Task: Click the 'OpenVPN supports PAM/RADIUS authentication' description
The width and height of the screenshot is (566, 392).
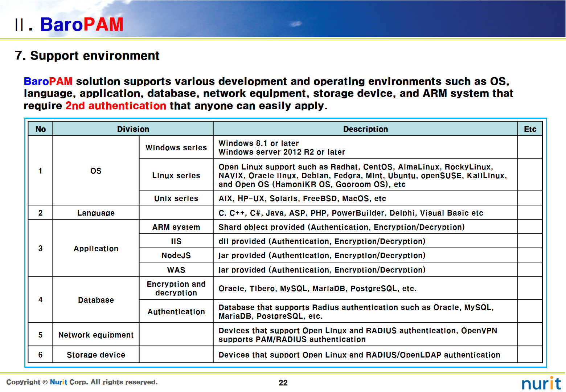Action: pos(365,335)
